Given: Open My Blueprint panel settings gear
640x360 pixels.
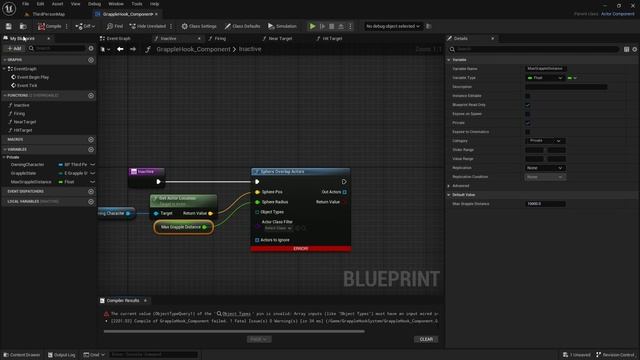Looking at the screenshot, I should (91, 48).
